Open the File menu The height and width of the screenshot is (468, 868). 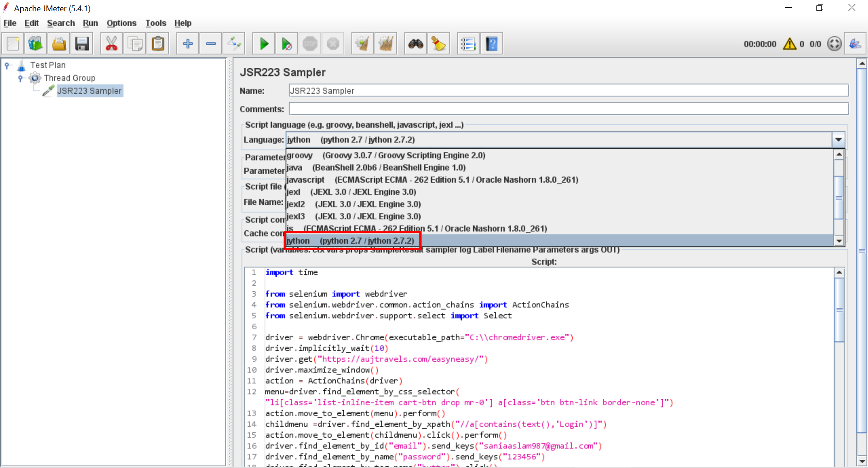coord(10,23)
